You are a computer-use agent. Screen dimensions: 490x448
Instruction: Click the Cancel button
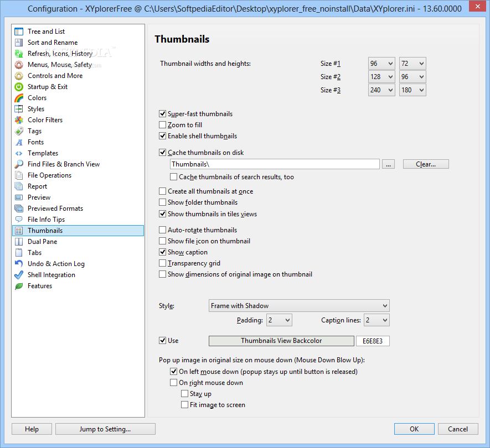point(458,429)
